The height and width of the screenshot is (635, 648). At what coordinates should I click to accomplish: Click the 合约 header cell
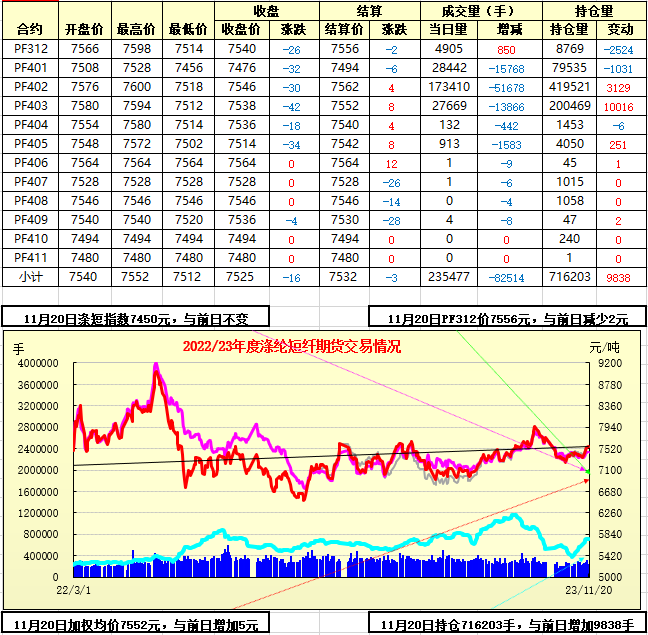pyautogui.click(x=30, y=29)
